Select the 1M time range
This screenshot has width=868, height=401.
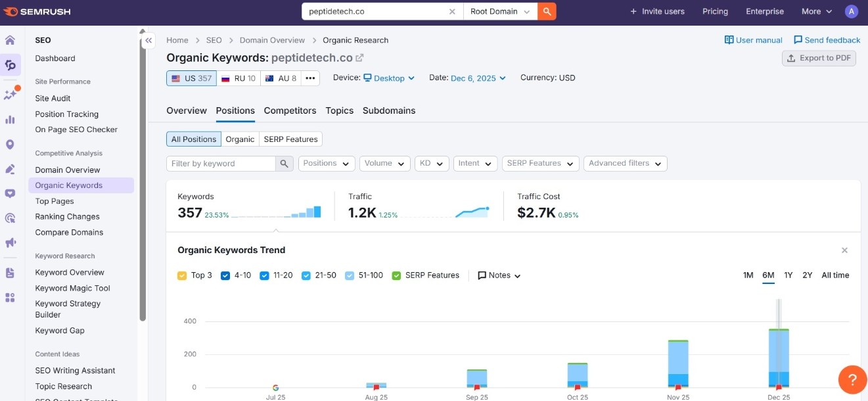pyautogui.click(x=748, y=275)
